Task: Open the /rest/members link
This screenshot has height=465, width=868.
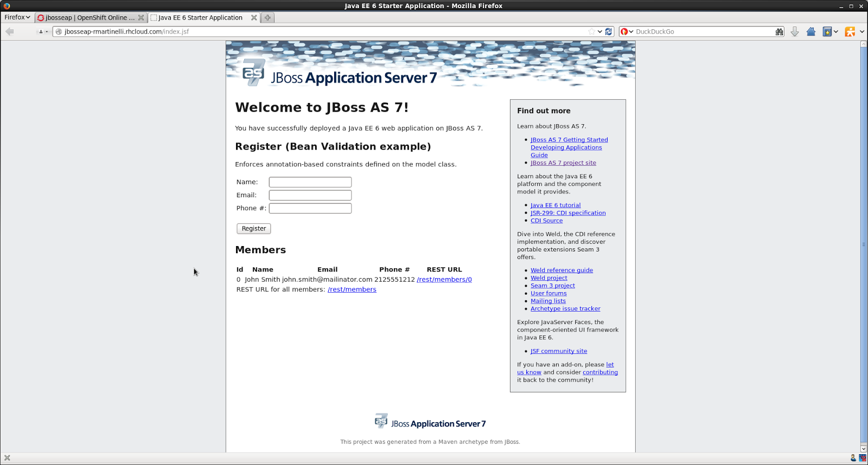Action: 352,289
